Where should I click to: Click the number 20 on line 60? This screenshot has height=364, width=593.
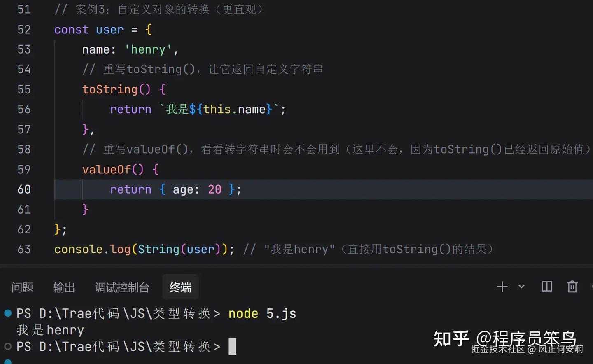pyautogui.click(x=215, y=189)
